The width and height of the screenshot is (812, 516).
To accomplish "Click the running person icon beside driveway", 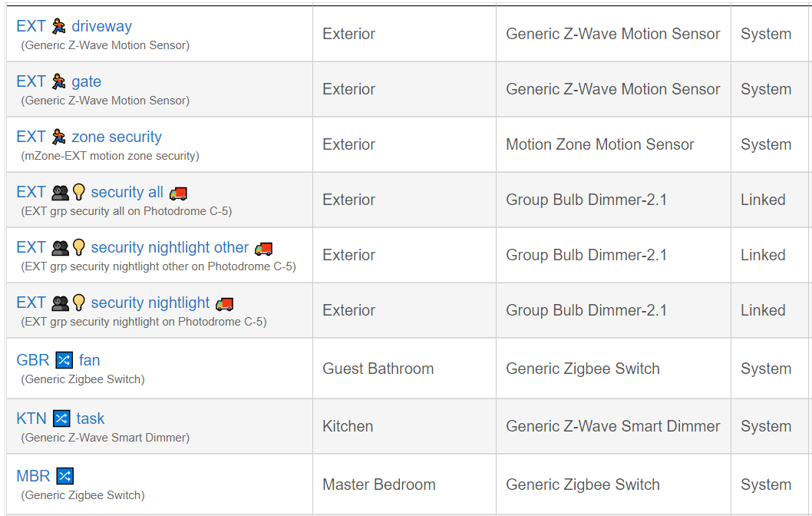I will pos(58,26).
